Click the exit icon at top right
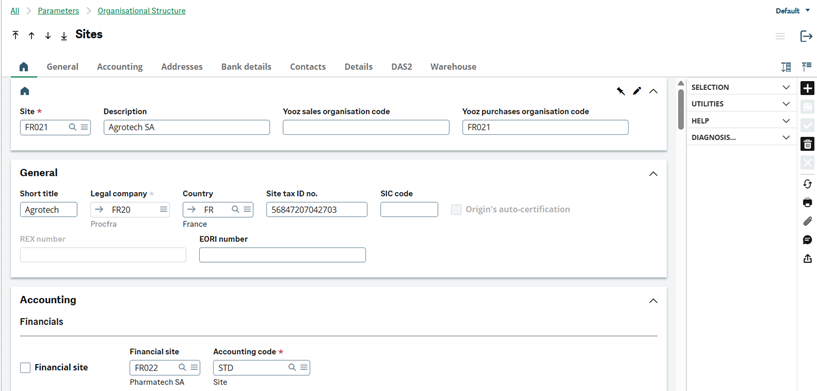Viewport: 817px width, 391px height. pyautogui.click(x=806, y=36)
